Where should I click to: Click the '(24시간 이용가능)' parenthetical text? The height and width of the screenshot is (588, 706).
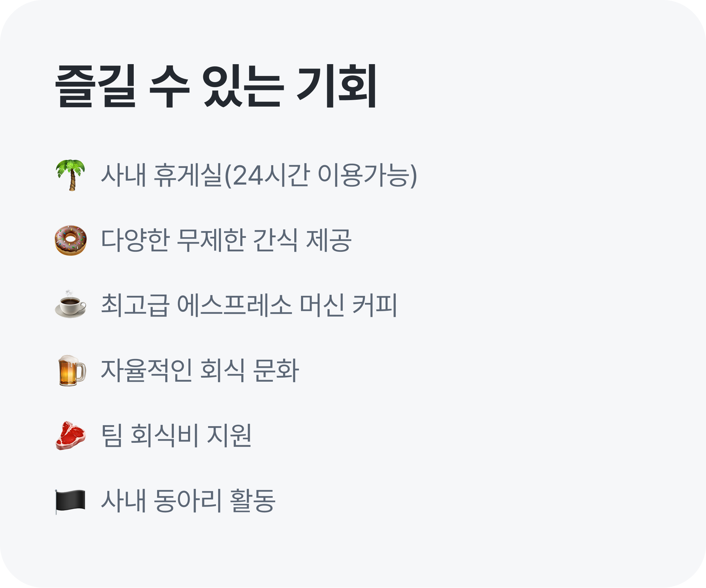pos(320,175)
